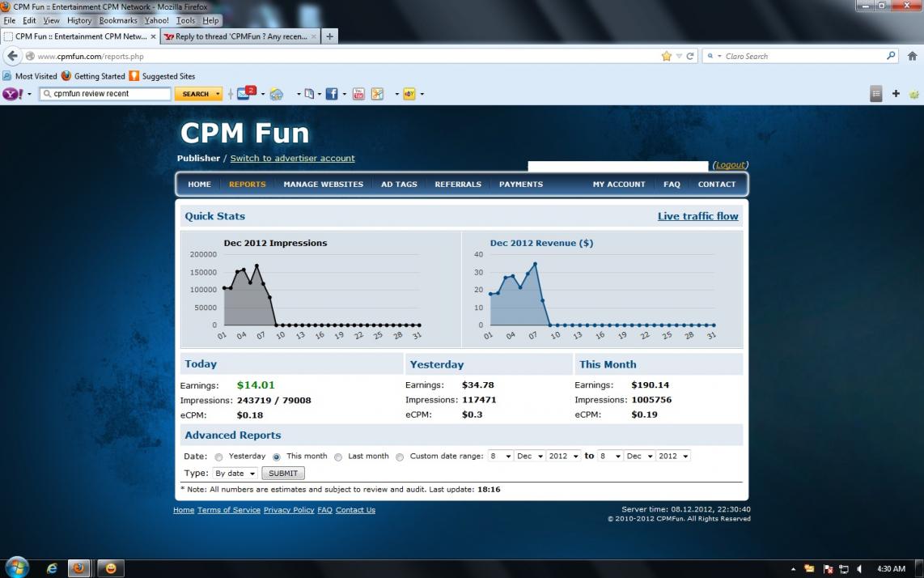Viewport: 924px width, 578px height.
Task: Launch Internet Explorer from the taskbar
Action: tap(52, 568)
